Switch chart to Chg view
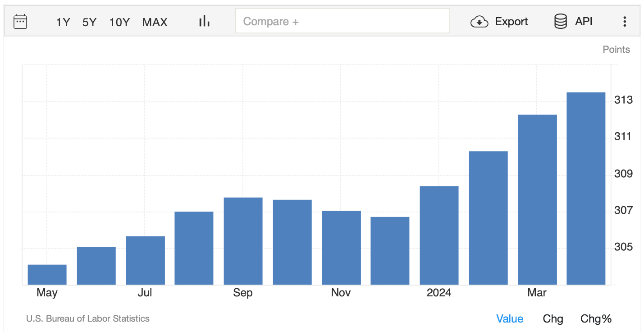Viewport: 644px width, 332px height. pos(553,319)
